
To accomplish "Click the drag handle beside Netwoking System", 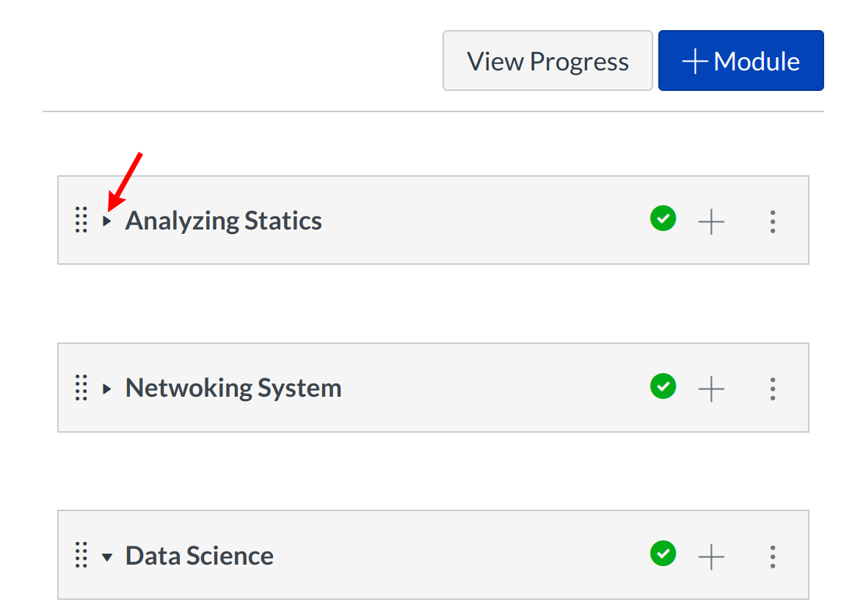I will point(81,388).
